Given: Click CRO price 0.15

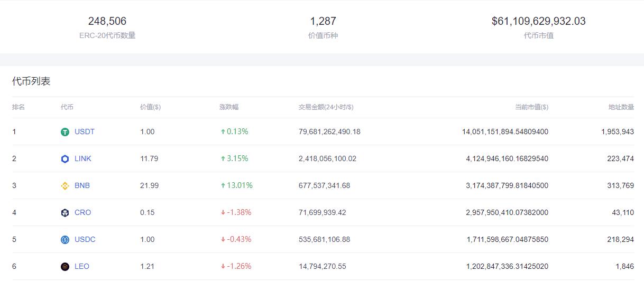Looking at the screenshot, I should tap(148, 212).
